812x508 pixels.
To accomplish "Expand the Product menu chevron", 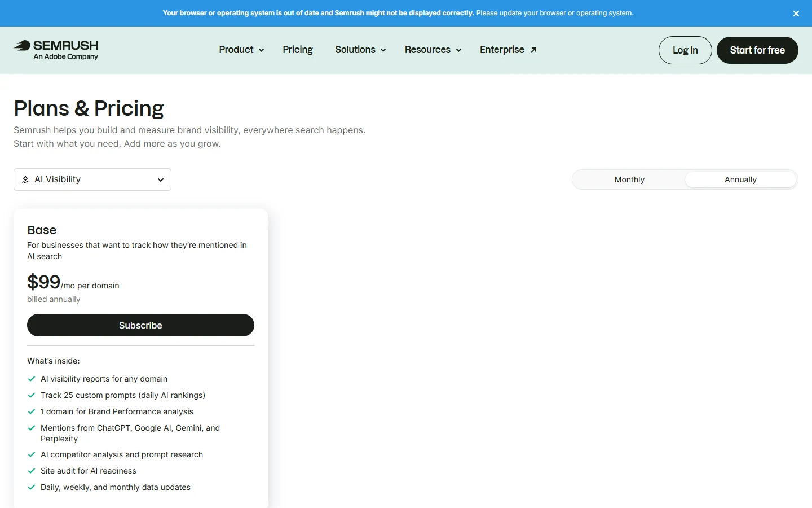I will click(261, 50).
